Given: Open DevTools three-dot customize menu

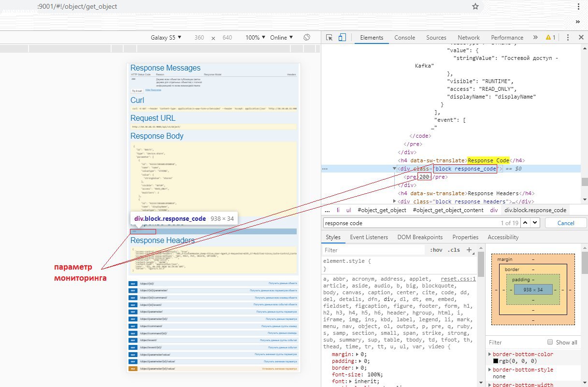Looking at the screenshot, I should click(x=567, y=37).
